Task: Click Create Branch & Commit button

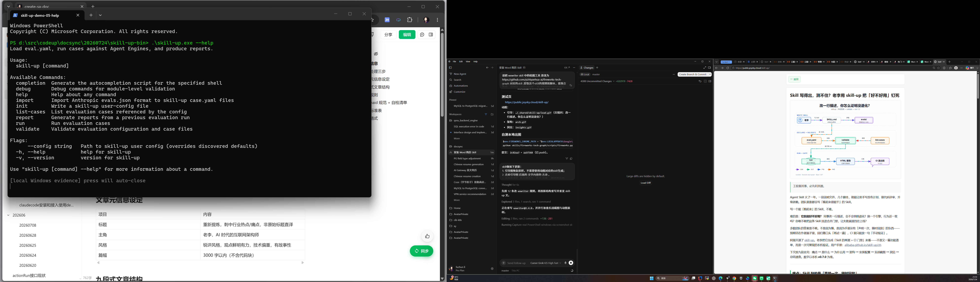Action: [693, 75]
